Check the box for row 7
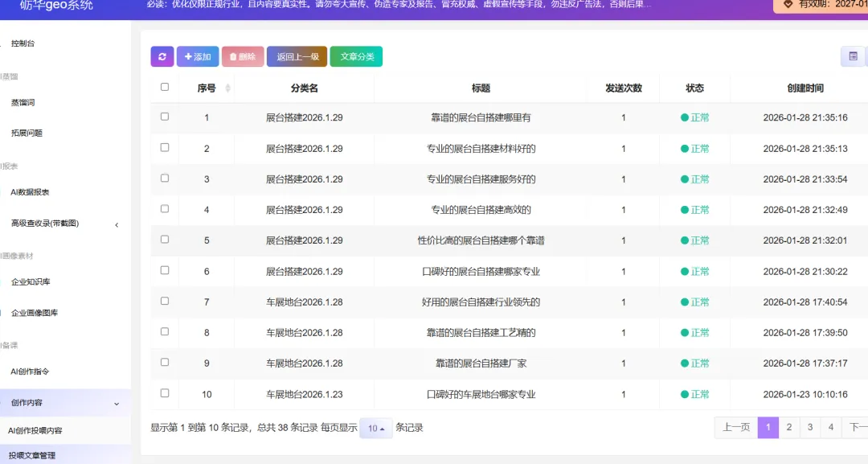This screenshot has width=868, height=464. (165, 301)
